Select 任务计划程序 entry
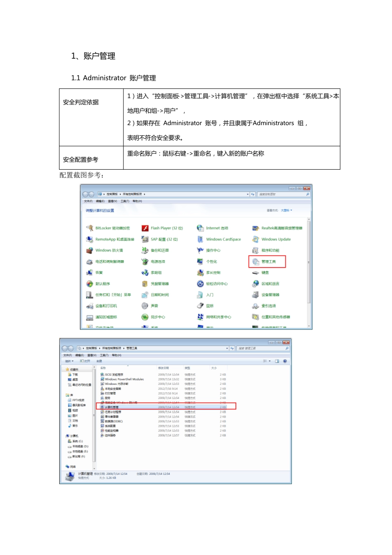The width and height of the screenshot is (392, 555). (x=111, y=412)
